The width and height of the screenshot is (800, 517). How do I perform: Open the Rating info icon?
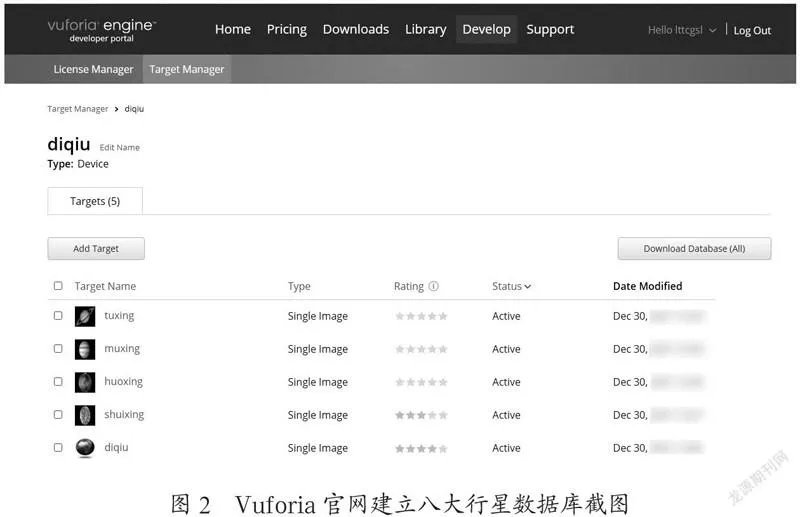click(434, 286)
